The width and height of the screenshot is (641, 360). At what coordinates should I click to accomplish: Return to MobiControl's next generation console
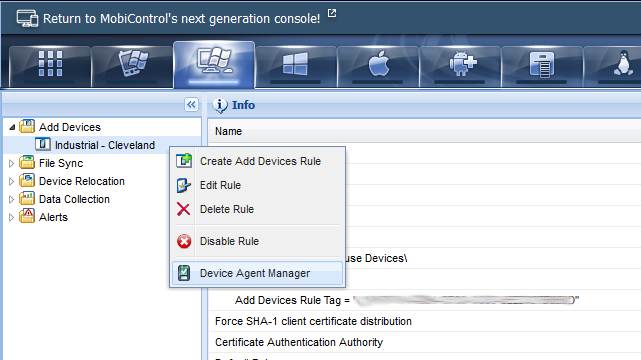pyautogui.click(x=182, y=19)
